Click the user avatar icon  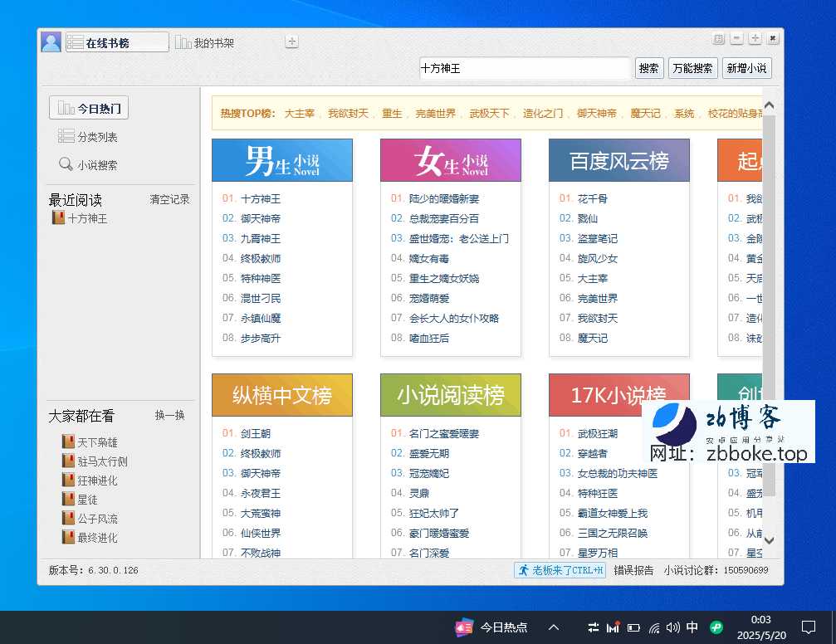click(51, 42)
